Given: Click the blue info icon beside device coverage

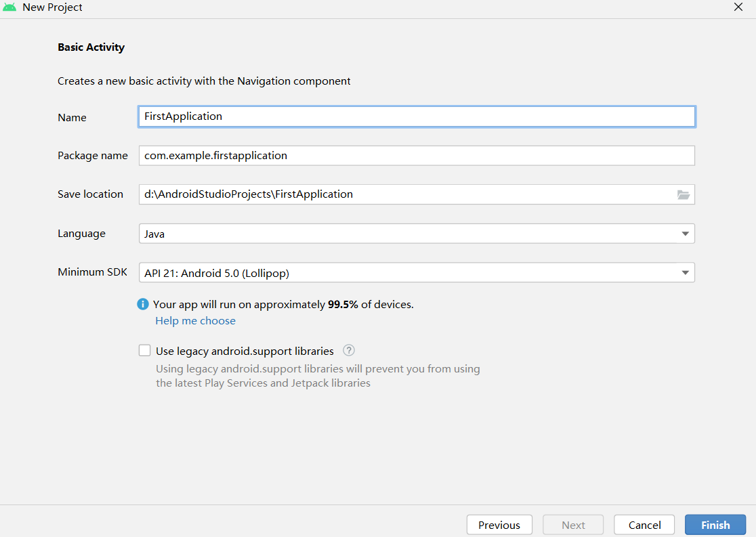Looking at the screenshot, I should 143,305.
